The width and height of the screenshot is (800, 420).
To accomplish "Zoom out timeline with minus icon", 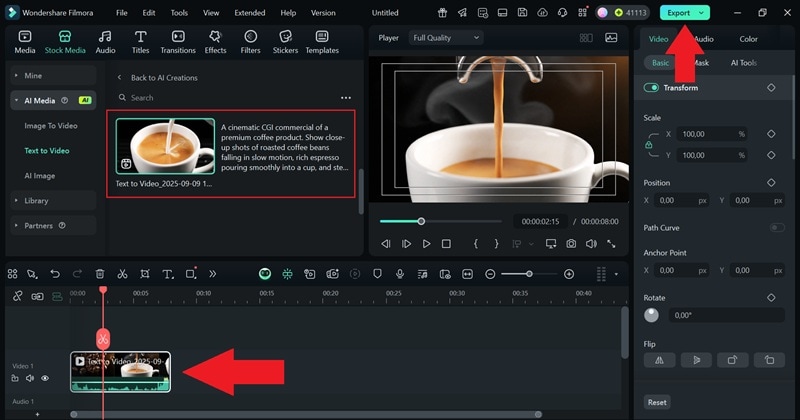I will pos(490,274).
